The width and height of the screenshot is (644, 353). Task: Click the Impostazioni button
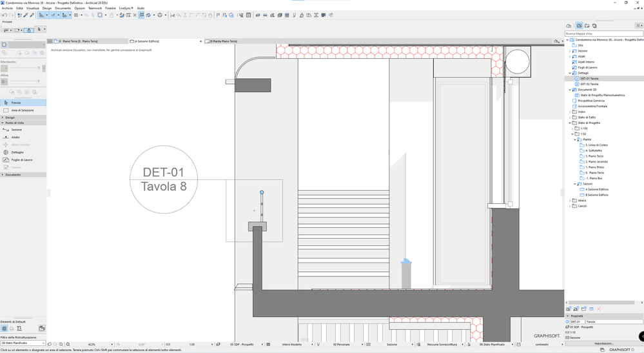(x=603, y=343)
